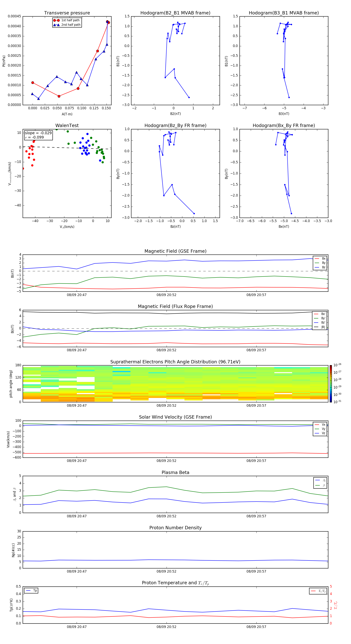
Task: Click the 'B3(nT)' x-axis label
Action: (284, 114)
